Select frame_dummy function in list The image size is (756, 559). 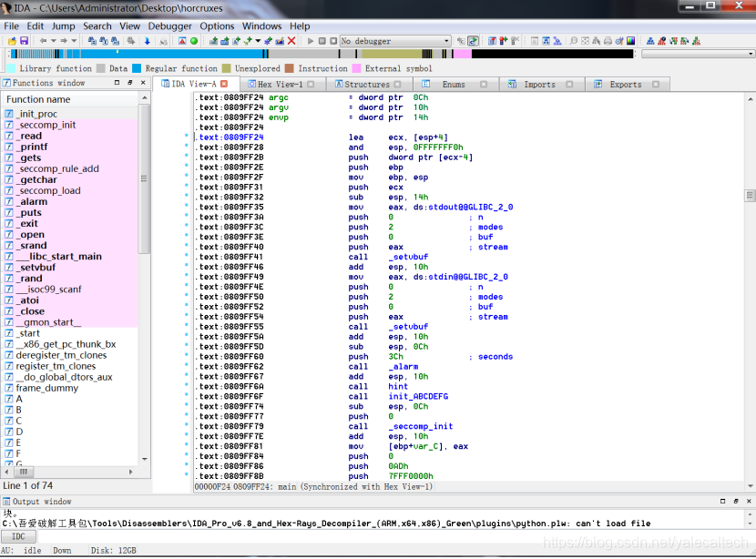70,388
